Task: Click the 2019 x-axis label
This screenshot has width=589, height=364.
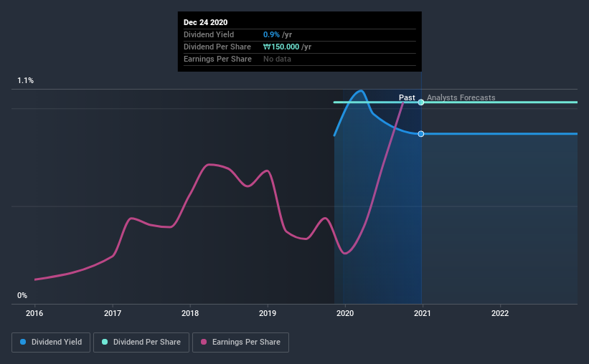Action: 268,313
